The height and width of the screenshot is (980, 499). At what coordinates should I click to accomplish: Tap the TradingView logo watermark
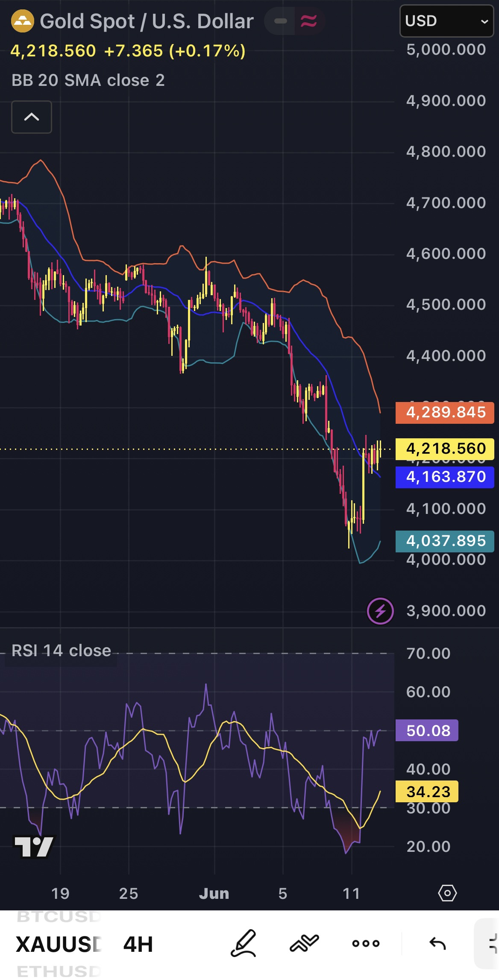(34, 846)
